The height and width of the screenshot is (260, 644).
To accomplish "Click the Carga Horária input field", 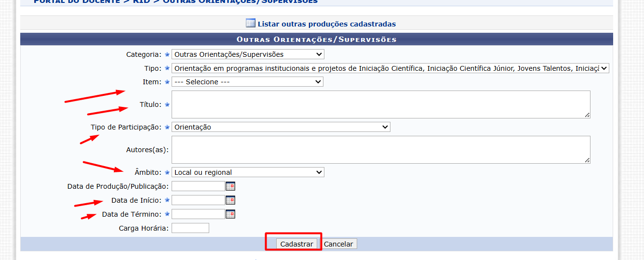I will [x=190, y=228].
